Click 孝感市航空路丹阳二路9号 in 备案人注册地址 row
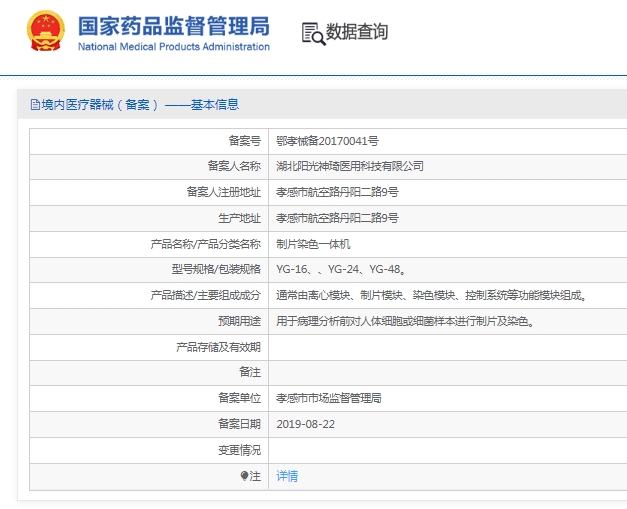627x509 pixels. [x=337, y=192]
